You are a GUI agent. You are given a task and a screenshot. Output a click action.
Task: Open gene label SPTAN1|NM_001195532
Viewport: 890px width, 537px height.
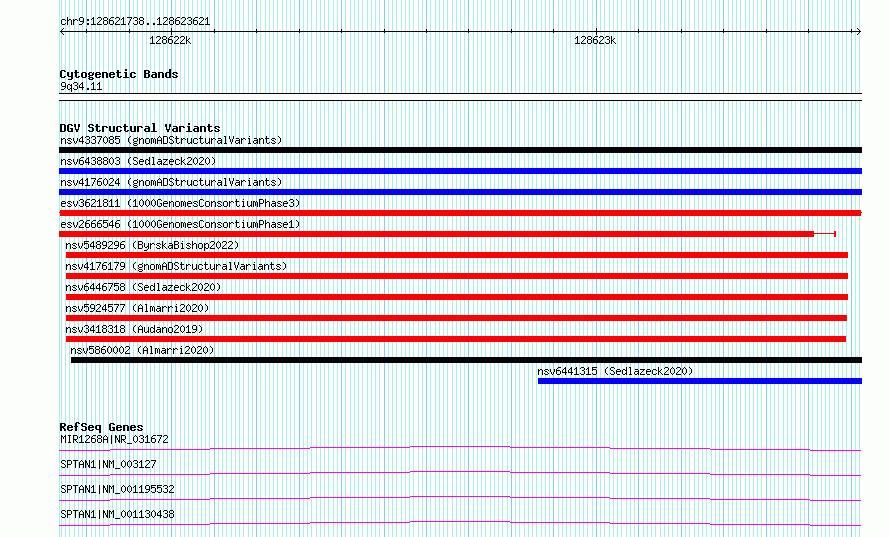[117, 489]
